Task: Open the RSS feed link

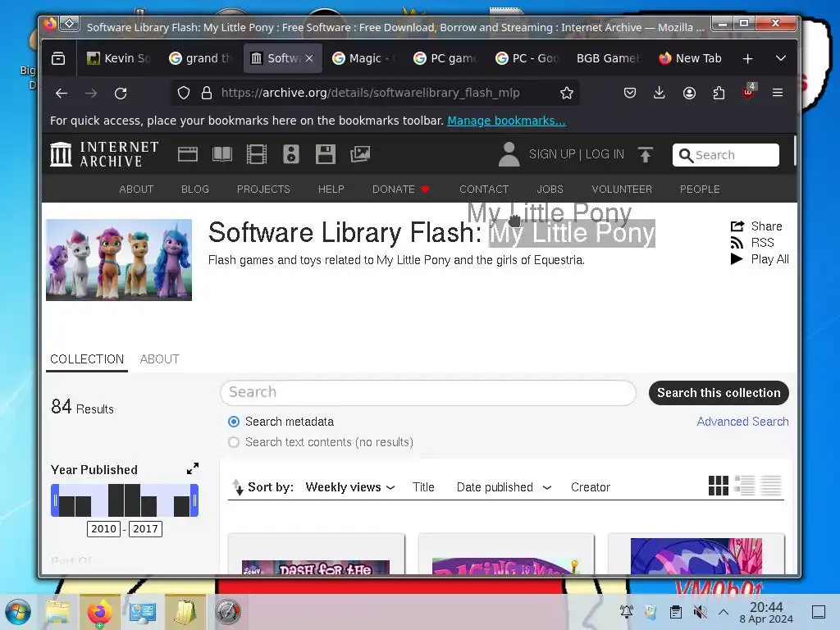Action: pyautogui.click(x=752, y=243)
